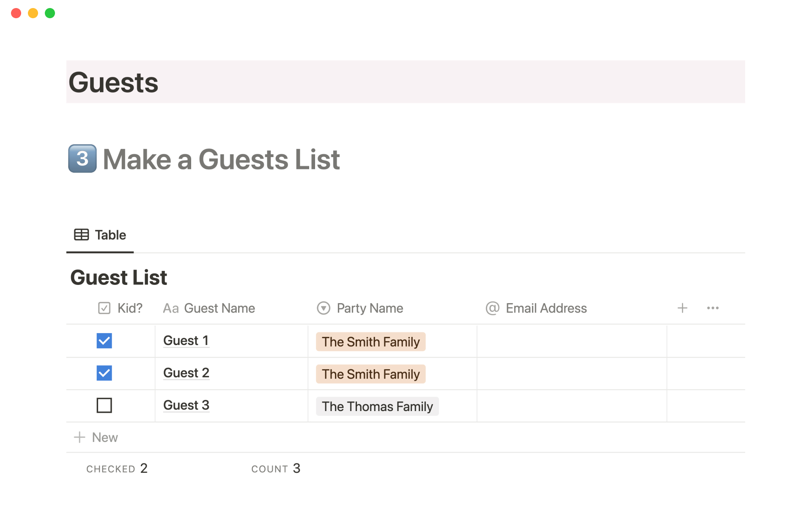Open the Guest 2 page link

point(186,373)
